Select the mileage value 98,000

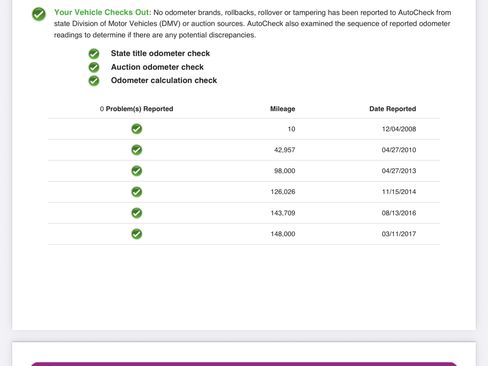click(285, 171)
